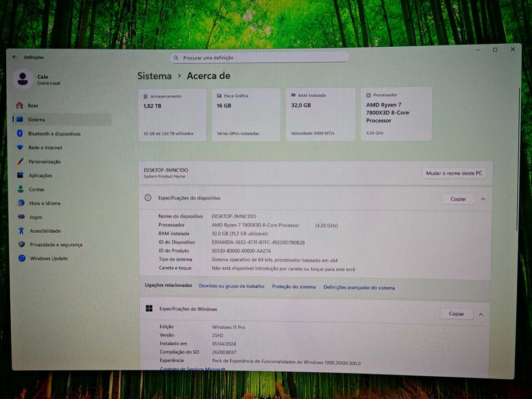Open Contrato de Serviços Microsoft link
Viewport: 532px width, 399px height.
pyautogui.click(x=192, y=369)
